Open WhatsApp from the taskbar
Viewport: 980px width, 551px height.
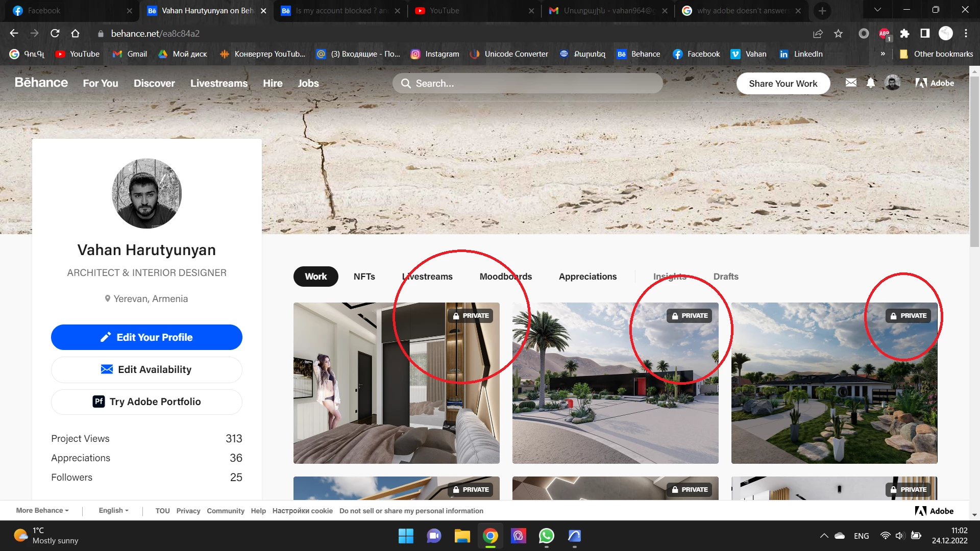coord(546,536)
